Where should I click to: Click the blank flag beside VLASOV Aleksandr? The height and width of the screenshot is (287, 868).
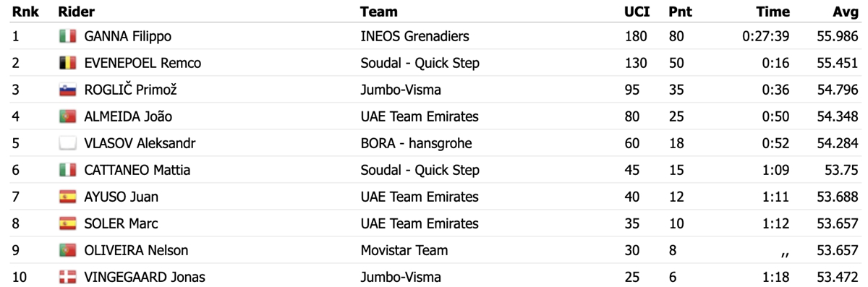(68, 143)
